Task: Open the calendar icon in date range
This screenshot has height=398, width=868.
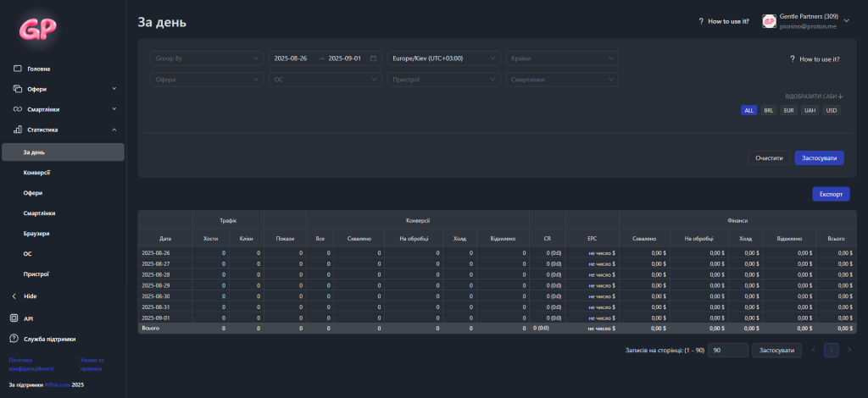Action: (373, 58)
